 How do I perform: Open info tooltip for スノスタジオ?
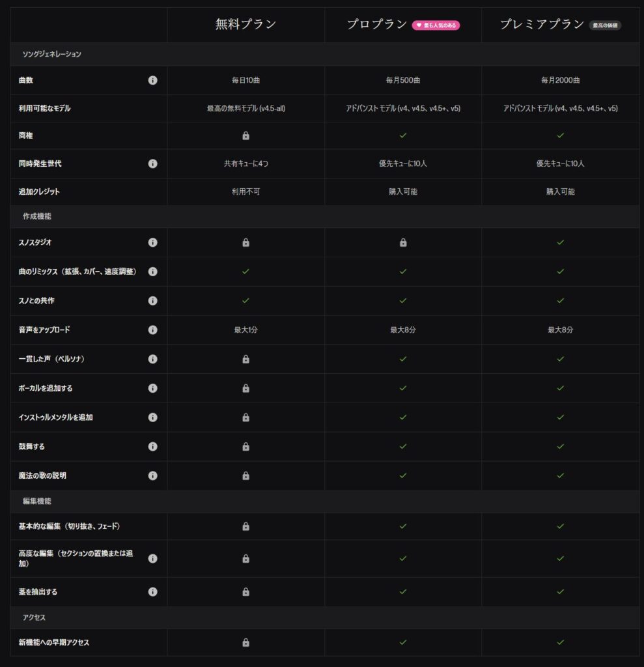(x=152, y=242)
